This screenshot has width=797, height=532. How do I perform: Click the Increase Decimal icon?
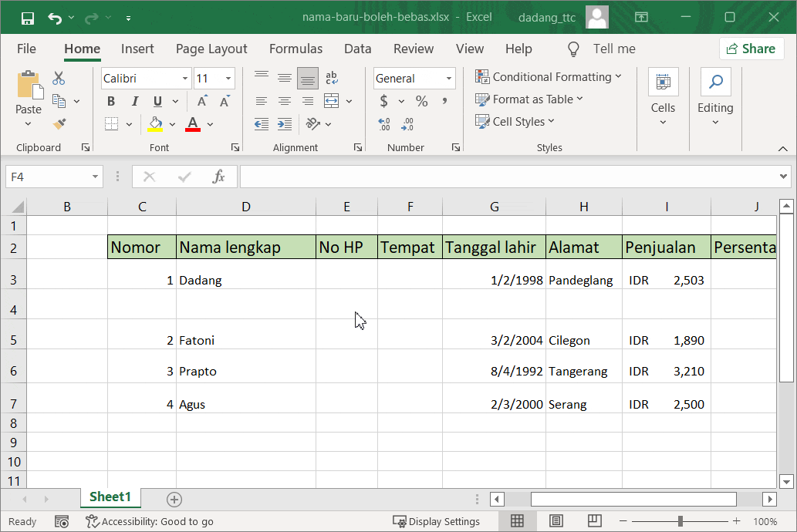coord(383,123)
